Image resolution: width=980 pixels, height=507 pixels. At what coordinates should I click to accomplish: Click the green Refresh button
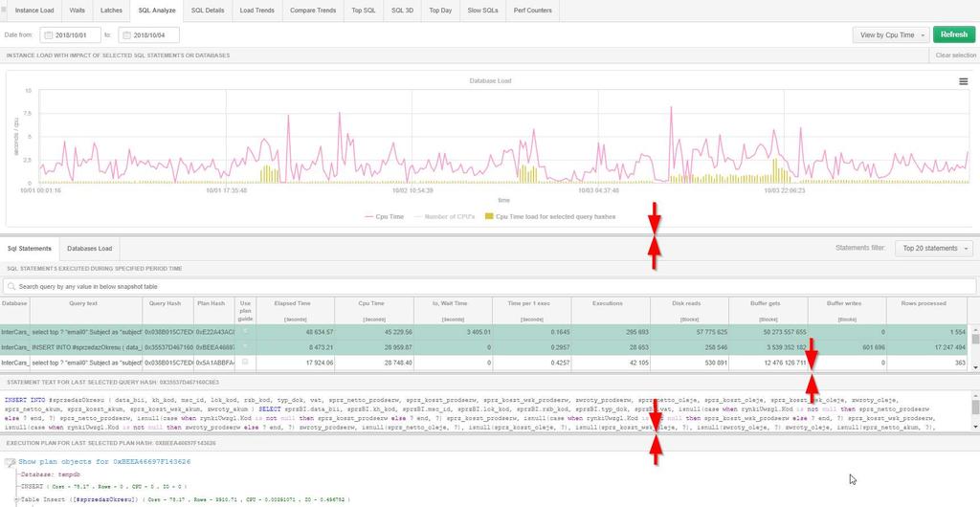click(954, 35)
